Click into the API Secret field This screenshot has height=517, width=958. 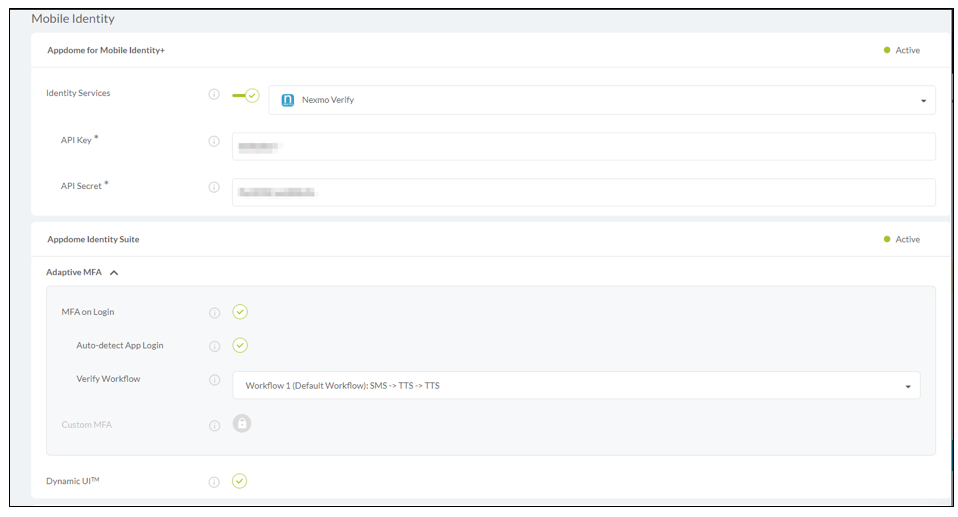tap(583, 192)
